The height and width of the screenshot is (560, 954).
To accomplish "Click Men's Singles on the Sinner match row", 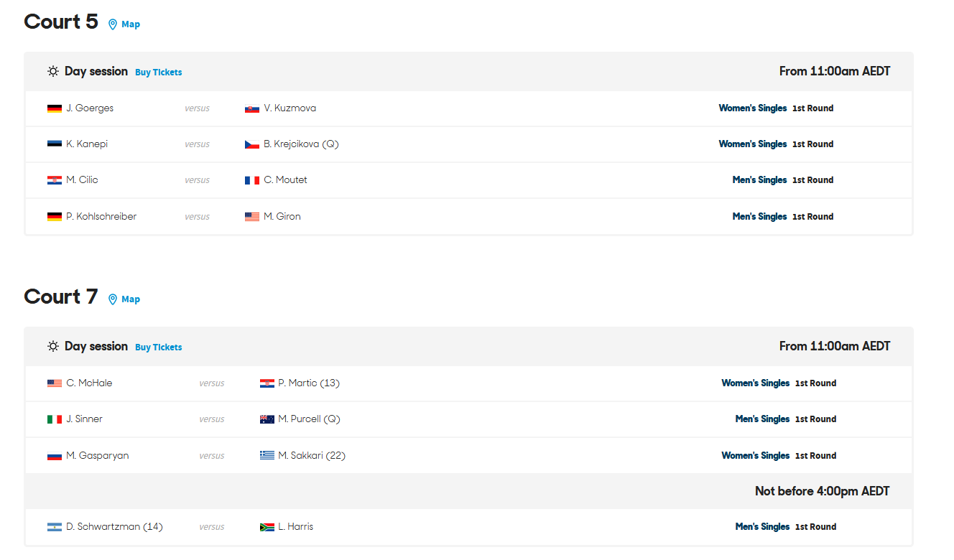I will click(762, 419).
